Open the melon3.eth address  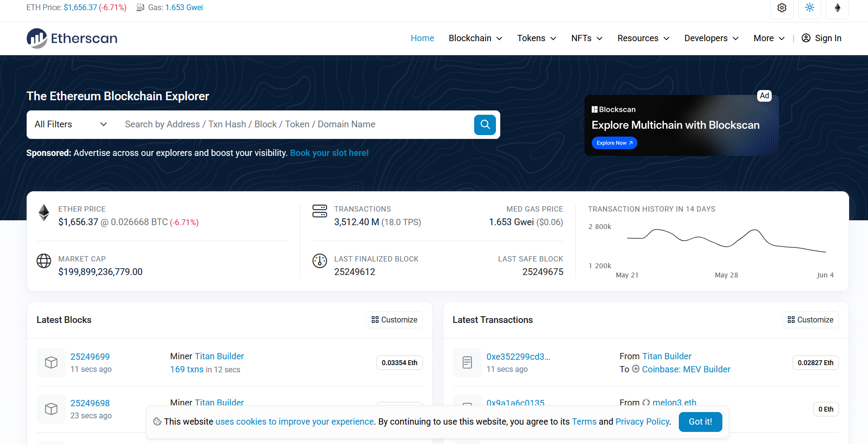point(674,402)
